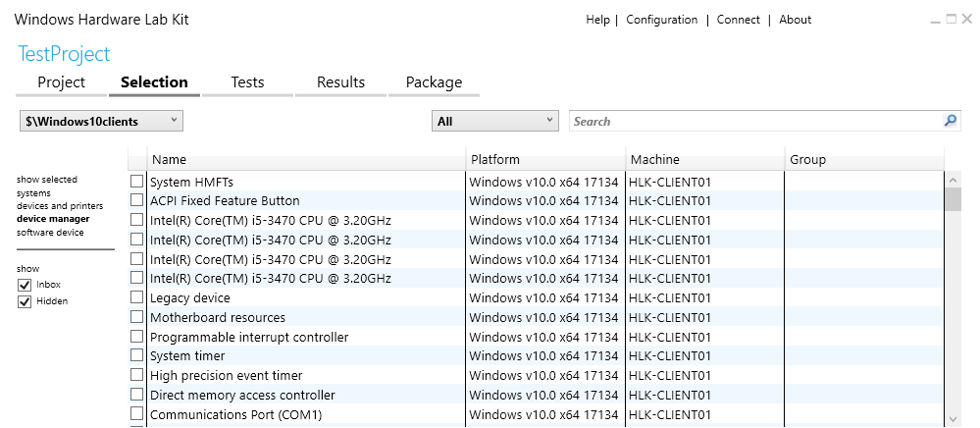Click the platform cell in Legacy device row
The width and height of the screenshot is (980, 428).
tap(543, 297)
